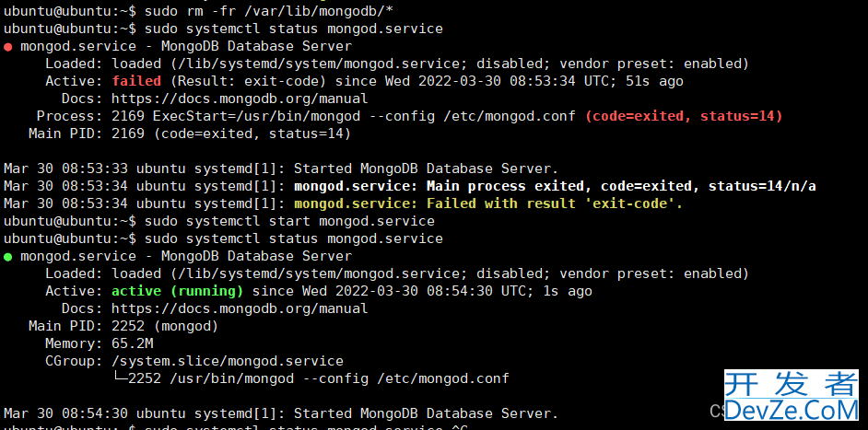Click the red failed status dot
868x430 pixels.
(x=7, y=47)
